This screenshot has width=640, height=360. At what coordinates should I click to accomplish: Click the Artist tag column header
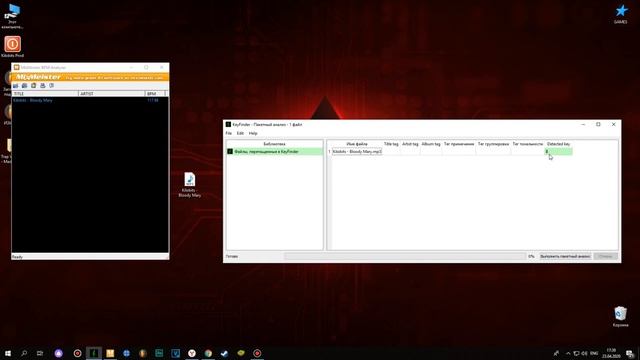click(x=410, y=144)
